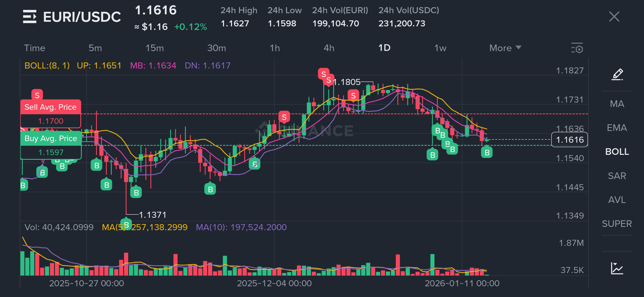
Task: Click the S marker at the 1.1805 high
Action: click(x=328, y=80)
